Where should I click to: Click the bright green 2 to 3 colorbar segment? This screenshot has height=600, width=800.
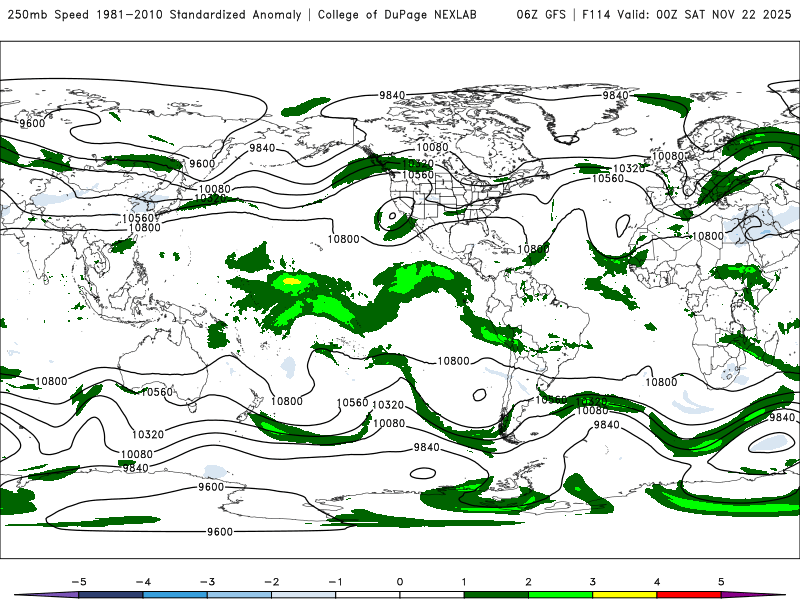(560, 595)
